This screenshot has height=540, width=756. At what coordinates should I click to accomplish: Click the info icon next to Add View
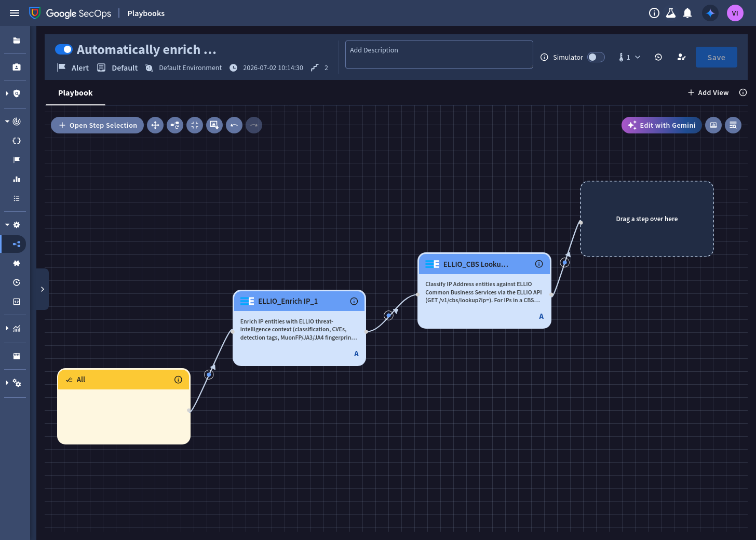[743, 92]
